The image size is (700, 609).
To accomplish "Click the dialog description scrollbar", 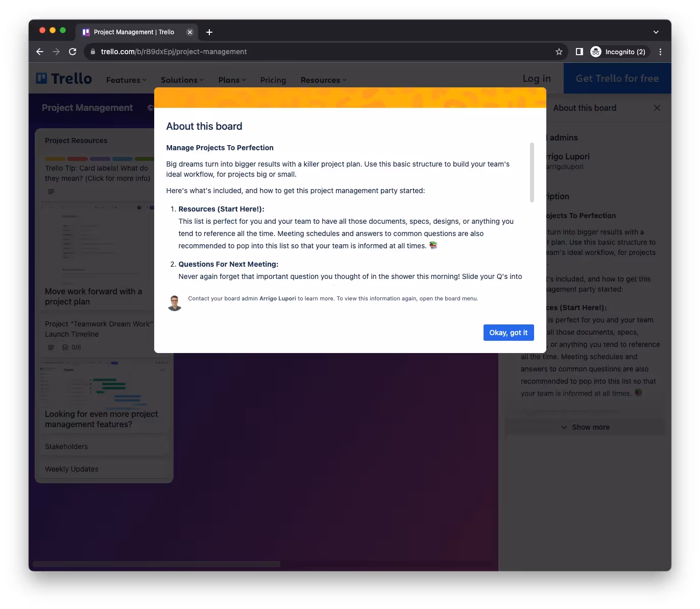I will (x=532, y=172).
